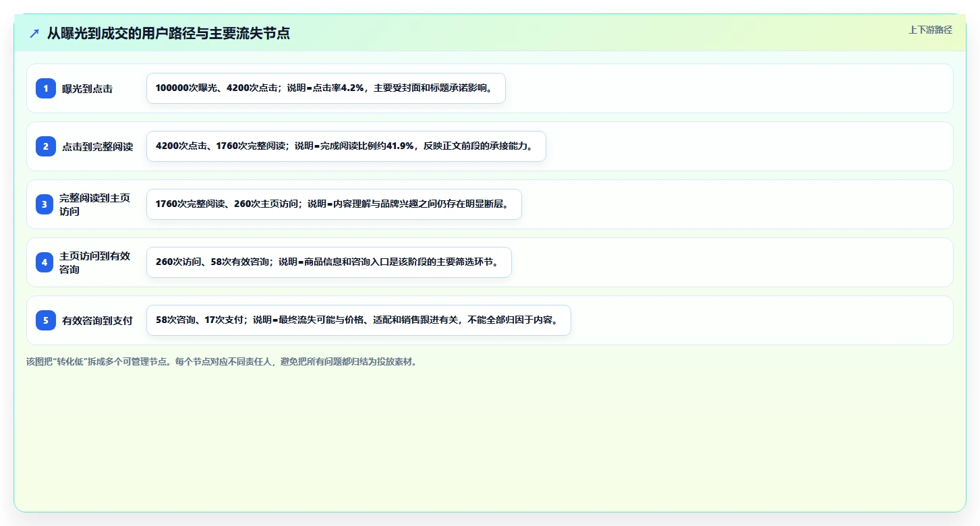Image resolution: width=980 pixels, height=526 pixels.
Task: Click step number 1 badge
Action: pos(46,88)
